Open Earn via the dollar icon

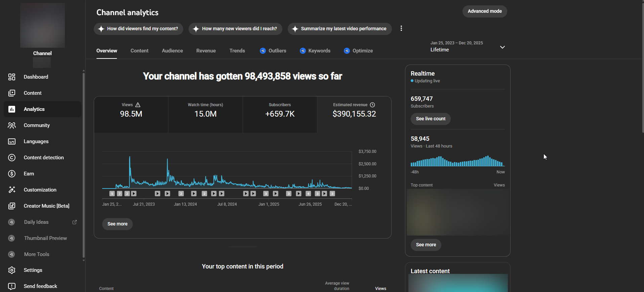[12, 174]
